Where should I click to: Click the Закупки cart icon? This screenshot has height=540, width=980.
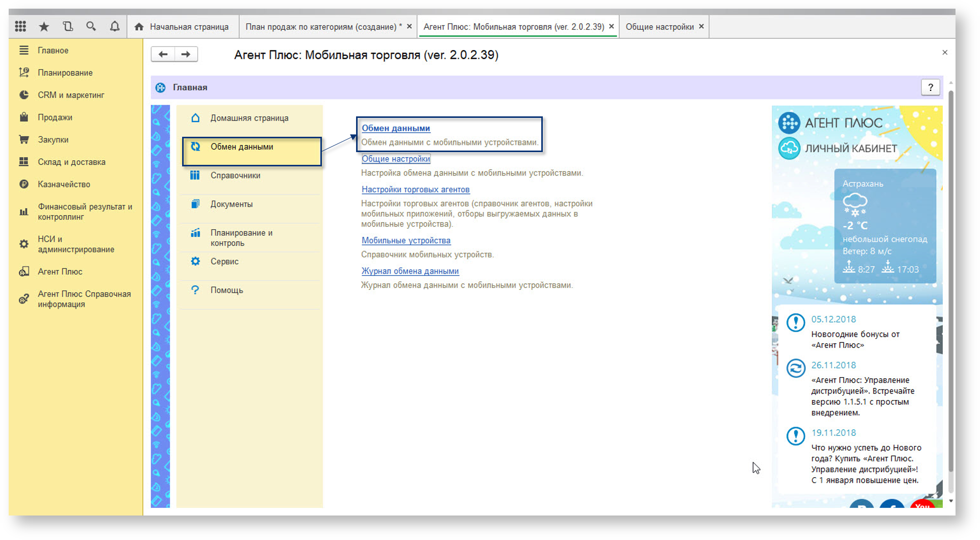tap(23, 139)
